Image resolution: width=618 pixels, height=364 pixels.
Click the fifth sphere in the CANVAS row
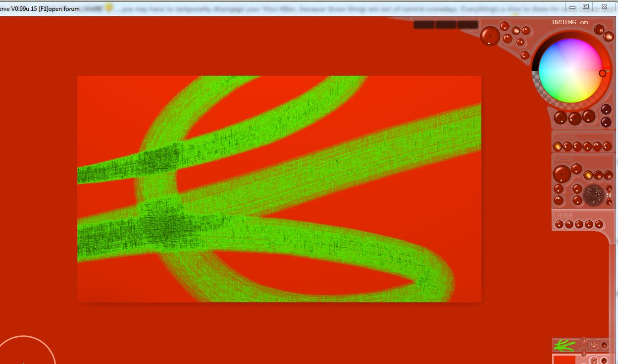coord(597,146)
